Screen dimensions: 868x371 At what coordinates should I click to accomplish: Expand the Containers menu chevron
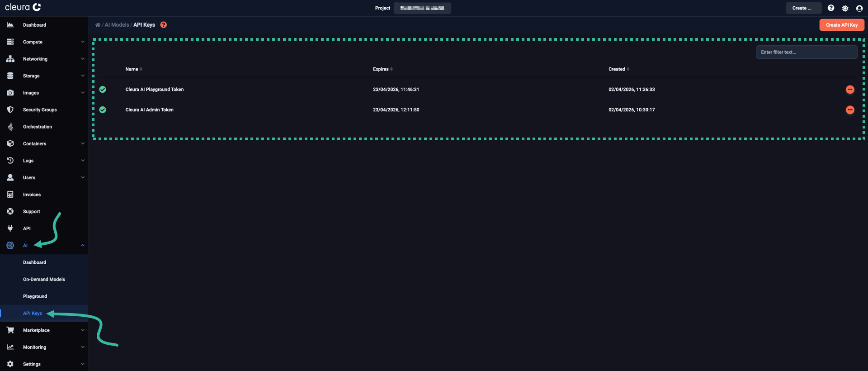coord(83,143)
